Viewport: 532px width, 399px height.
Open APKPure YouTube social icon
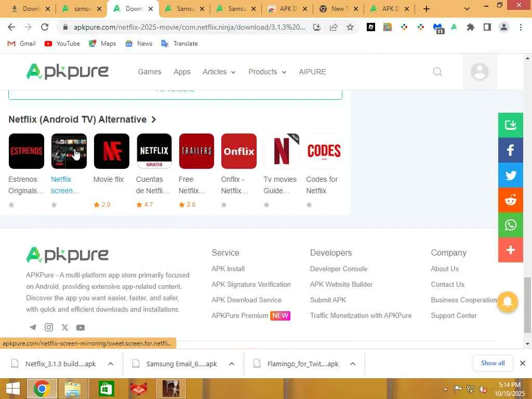81,327
